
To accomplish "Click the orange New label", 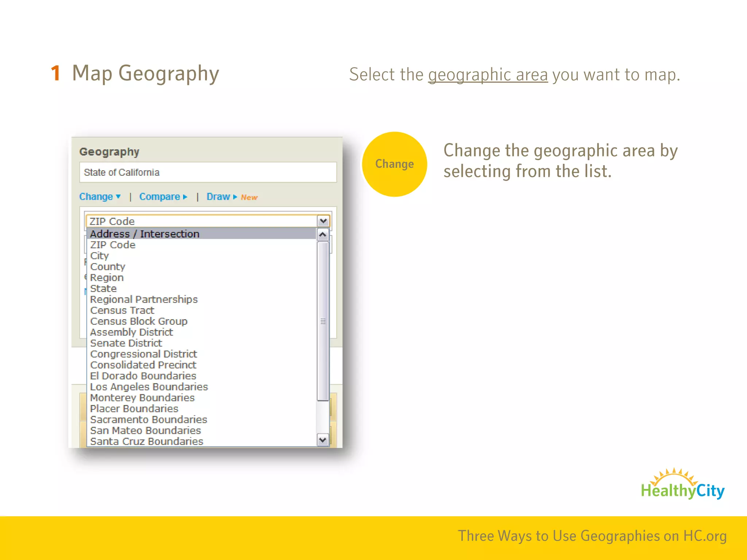I will (249, 197).
